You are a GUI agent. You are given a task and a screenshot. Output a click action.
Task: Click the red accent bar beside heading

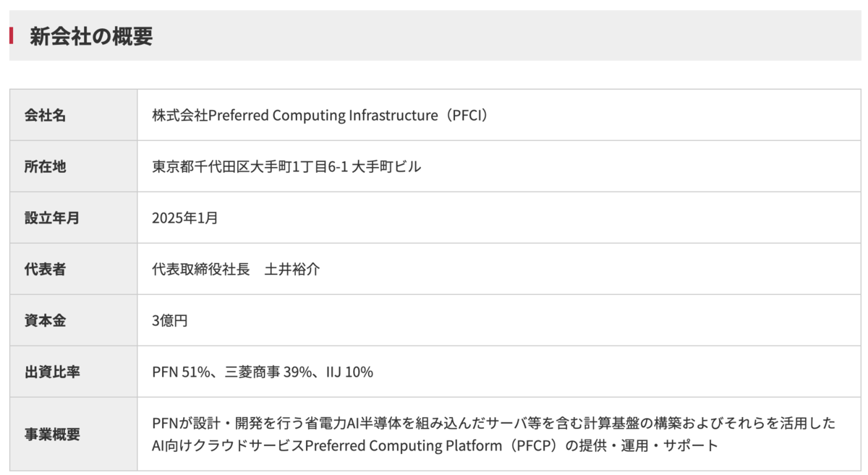click(11, 35)
